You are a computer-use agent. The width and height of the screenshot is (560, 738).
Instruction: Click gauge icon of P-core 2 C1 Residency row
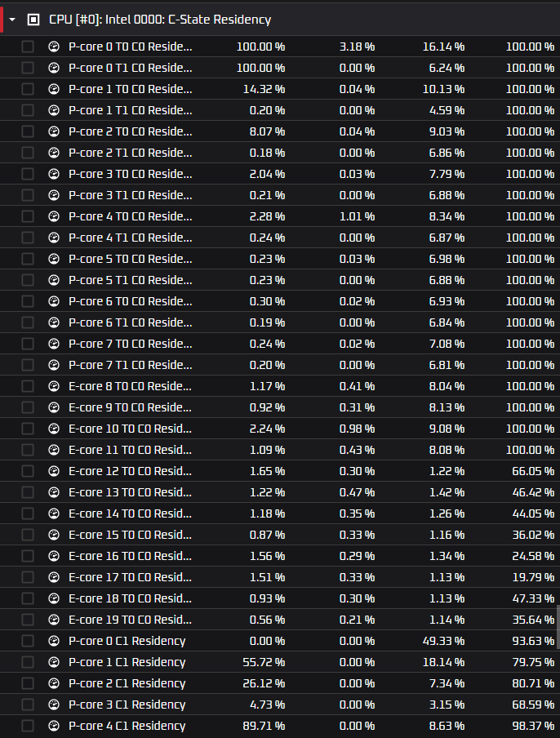click(54, 683)
